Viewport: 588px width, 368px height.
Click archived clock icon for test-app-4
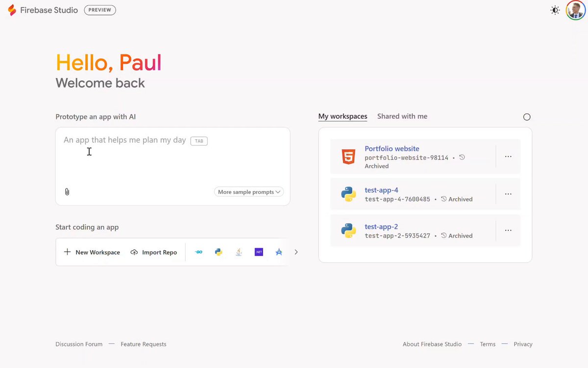(444, 199)
